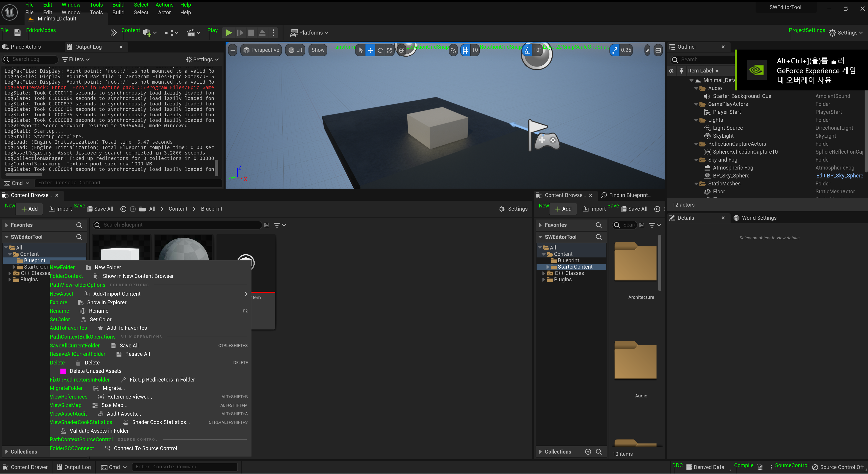Select the rotate gizmo tool
Viewport: 868px width, 474px height.
380,50
